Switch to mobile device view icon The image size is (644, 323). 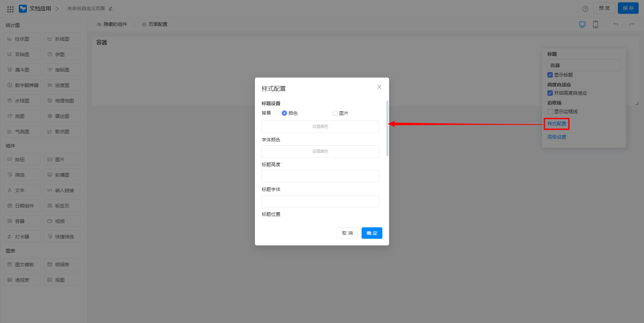pos(596,25)
